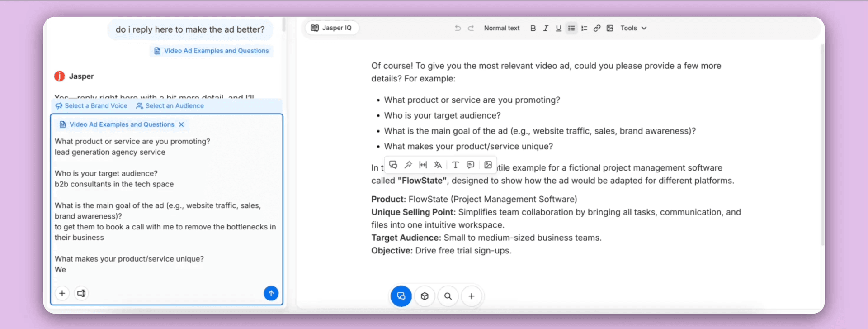This screenshot has height=329, width=868.
Task: Toggle underline formatting
Action: [x=559, y=28]
